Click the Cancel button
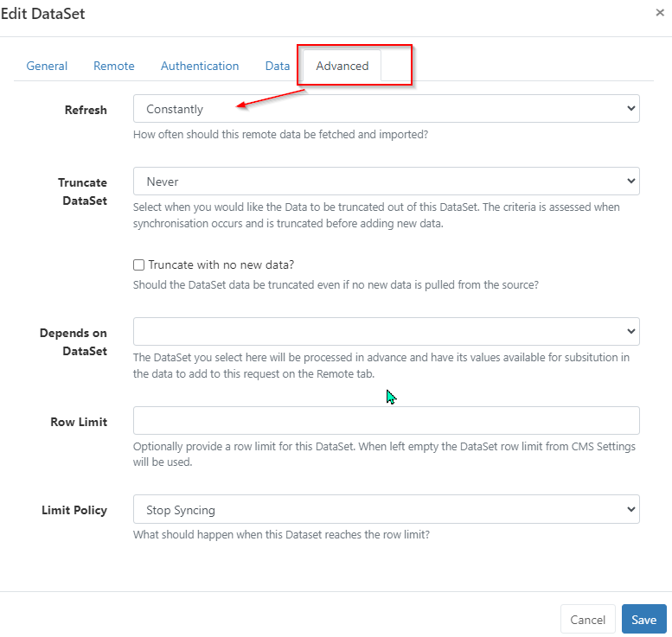 tap(587, 620)
